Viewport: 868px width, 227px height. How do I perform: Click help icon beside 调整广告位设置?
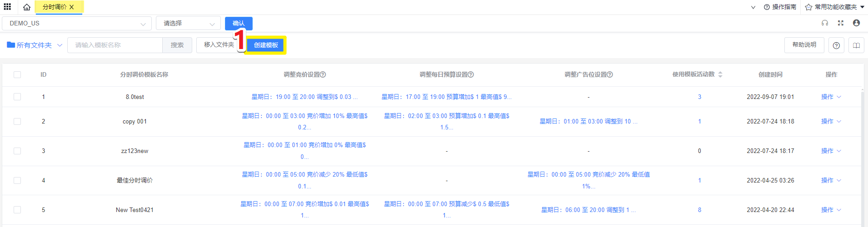610,74
